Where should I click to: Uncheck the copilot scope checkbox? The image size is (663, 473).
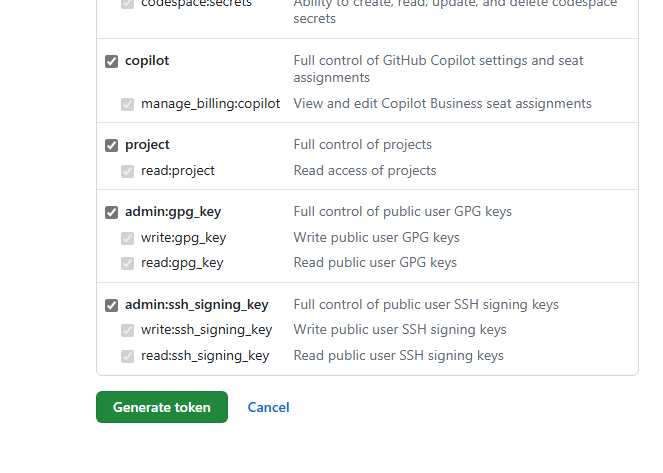[112, 61]
